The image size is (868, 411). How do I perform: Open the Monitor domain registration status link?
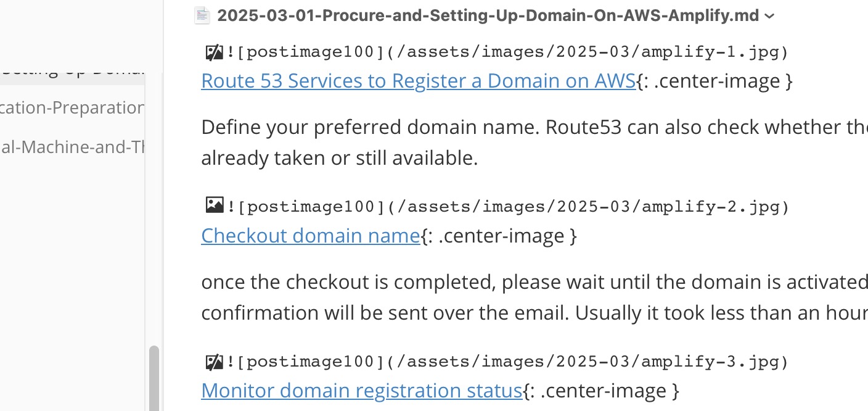pyautogui.click(x=362, y=391)
